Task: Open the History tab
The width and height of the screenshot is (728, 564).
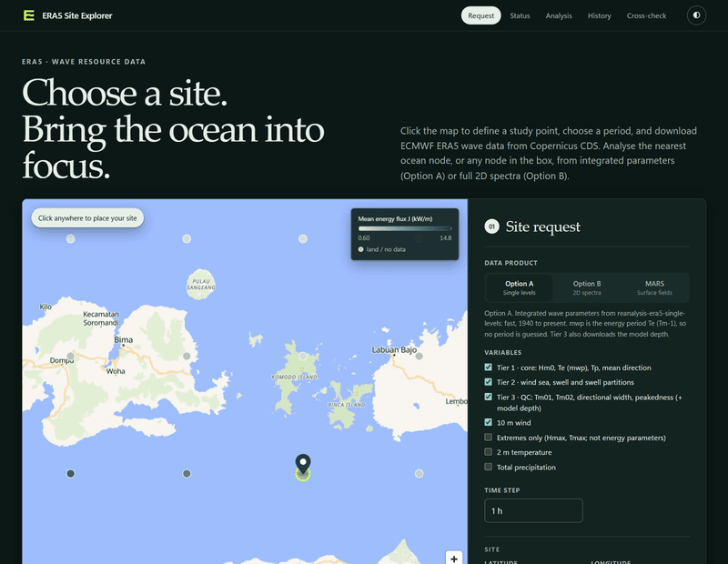Action: (599, 15)
